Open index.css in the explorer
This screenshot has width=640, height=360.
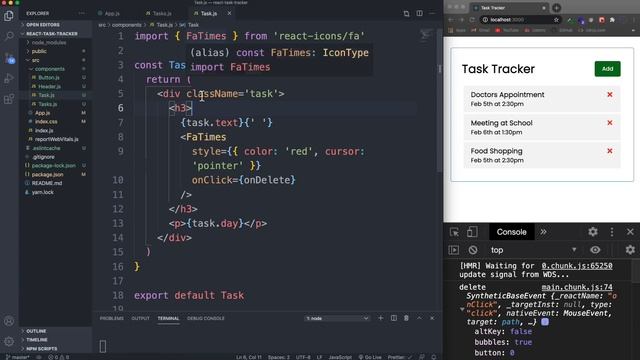tap(46, 122)
